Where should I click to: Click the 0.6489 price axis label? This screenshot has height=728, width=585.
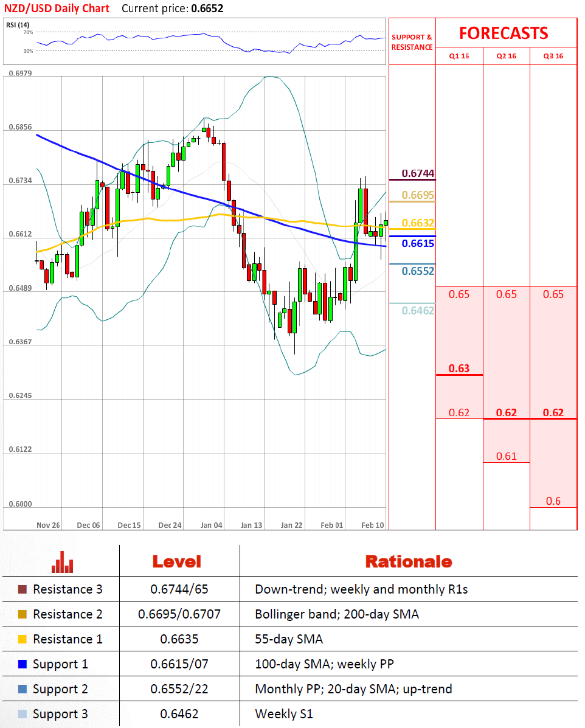point(21,288)
